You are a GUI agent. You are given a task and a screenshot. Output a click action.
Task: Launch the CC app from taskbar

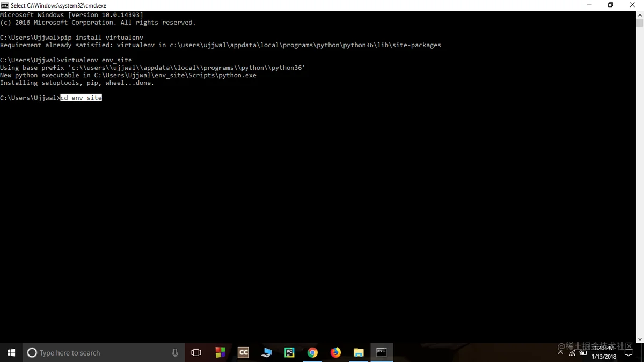pos(243,352)
